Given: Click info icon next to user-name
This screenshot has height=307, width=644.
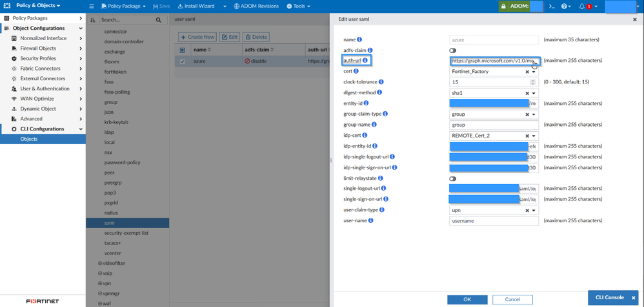Looking at the screenshot, I should tap(370, 220).
